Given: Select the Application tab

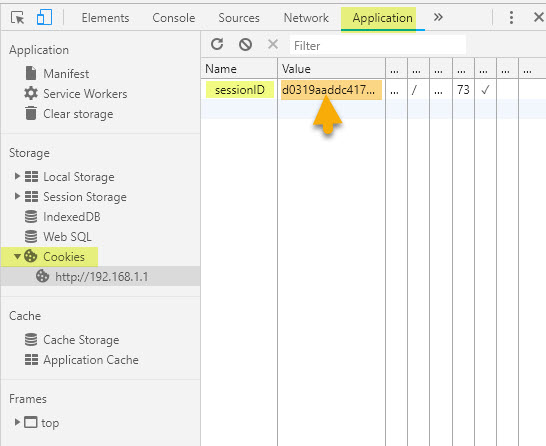Looking at the screenshot, I should click(x=382, y=18).
